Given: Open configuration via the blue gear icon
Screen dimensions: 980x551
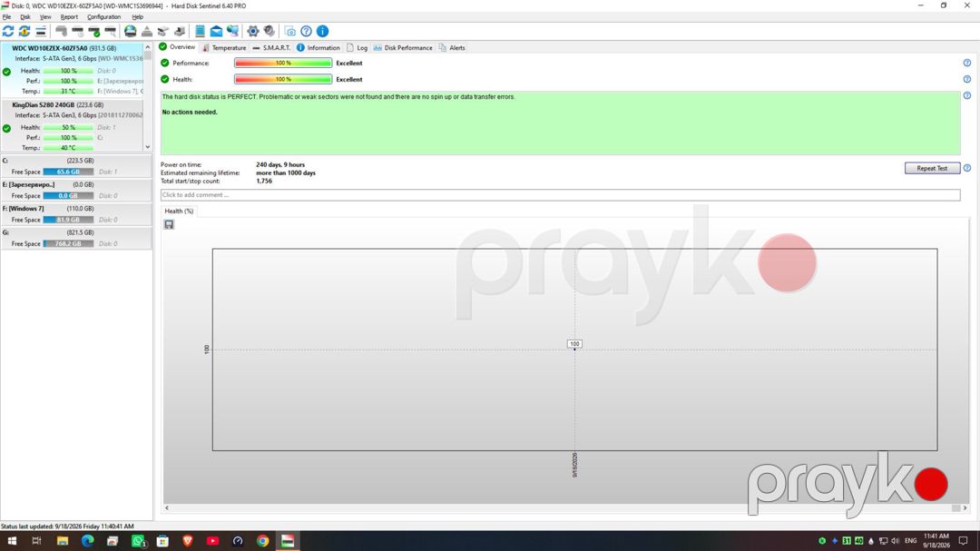Looking at the screenshot, I should coord(252,31).
